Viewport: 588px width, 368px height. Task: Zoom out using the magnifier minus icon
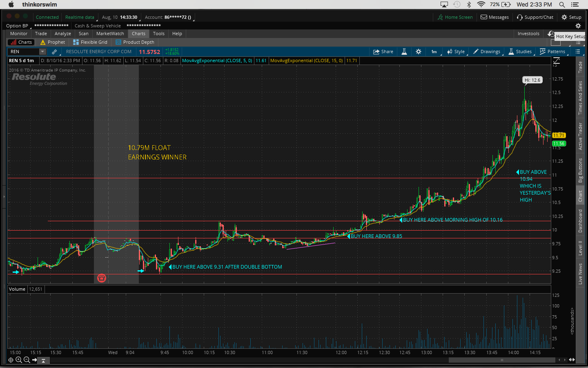click(x=27, y=360)
